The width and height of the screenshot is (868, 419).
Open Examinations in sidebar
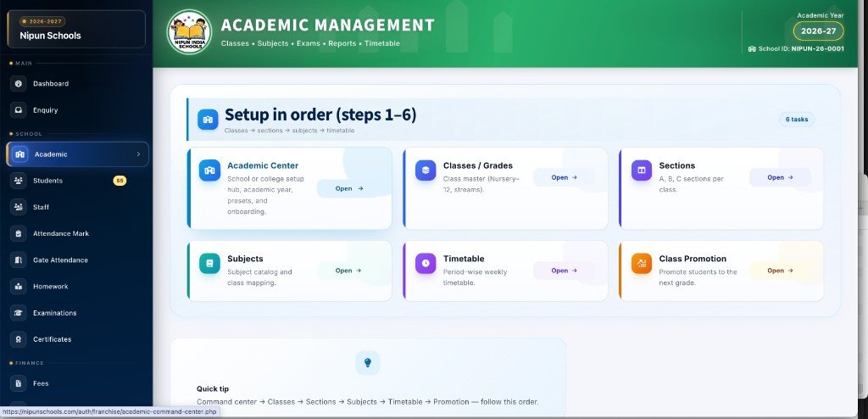pyautogui.click(x=77, y=313)
